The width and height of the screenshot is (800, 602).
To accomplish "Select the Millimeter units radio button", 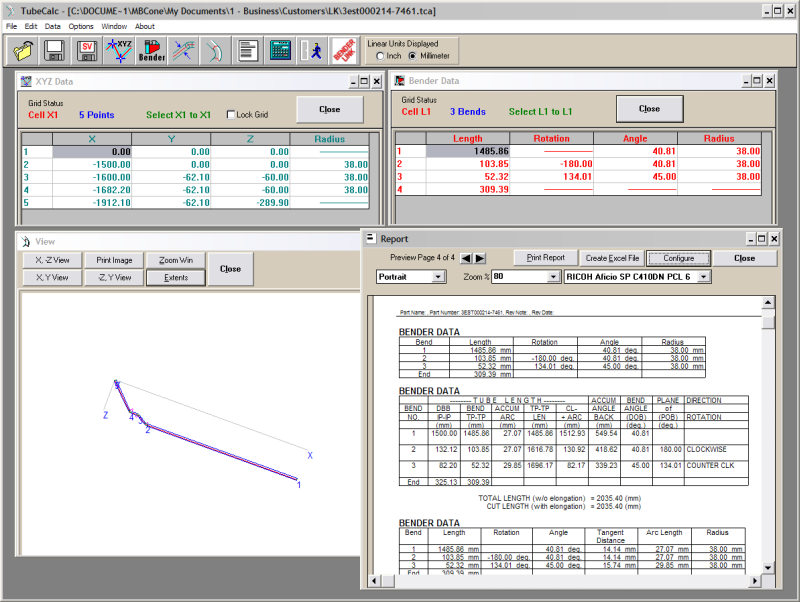I will click(x=412, y=56).
